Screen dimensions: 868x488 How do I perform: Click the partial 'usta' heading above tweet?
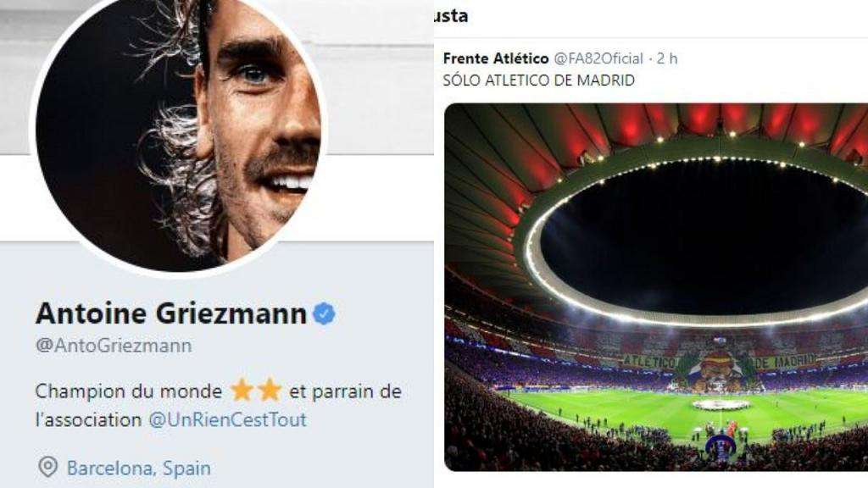452,16
